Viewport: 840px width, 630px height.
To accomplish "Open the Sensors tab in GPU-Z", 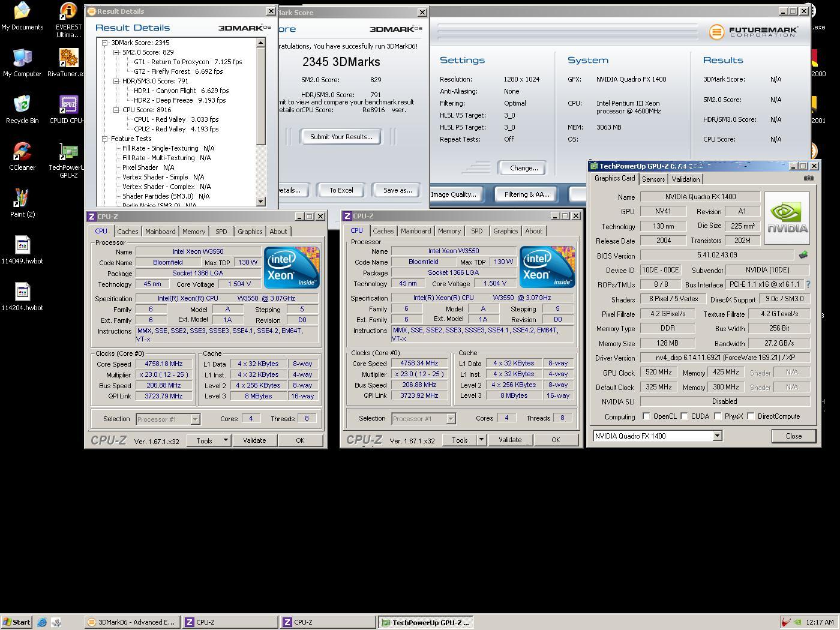I will (x=653, y=179).
